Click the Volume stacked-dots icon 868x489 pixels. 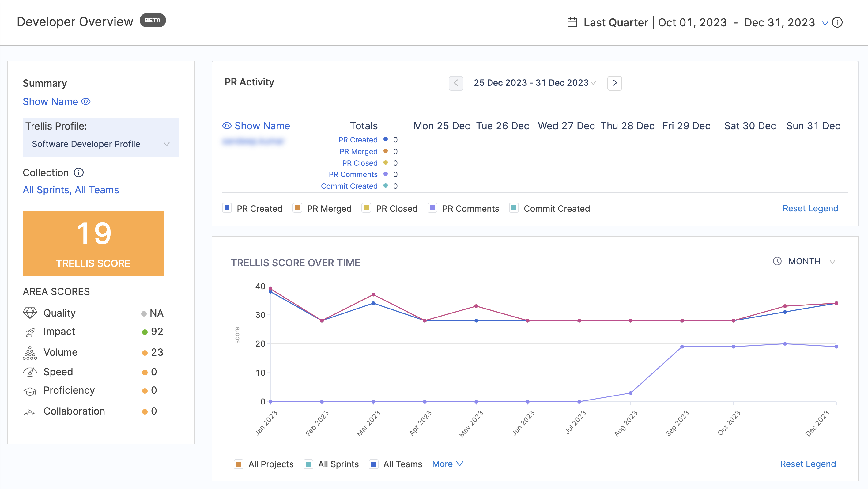30,353
